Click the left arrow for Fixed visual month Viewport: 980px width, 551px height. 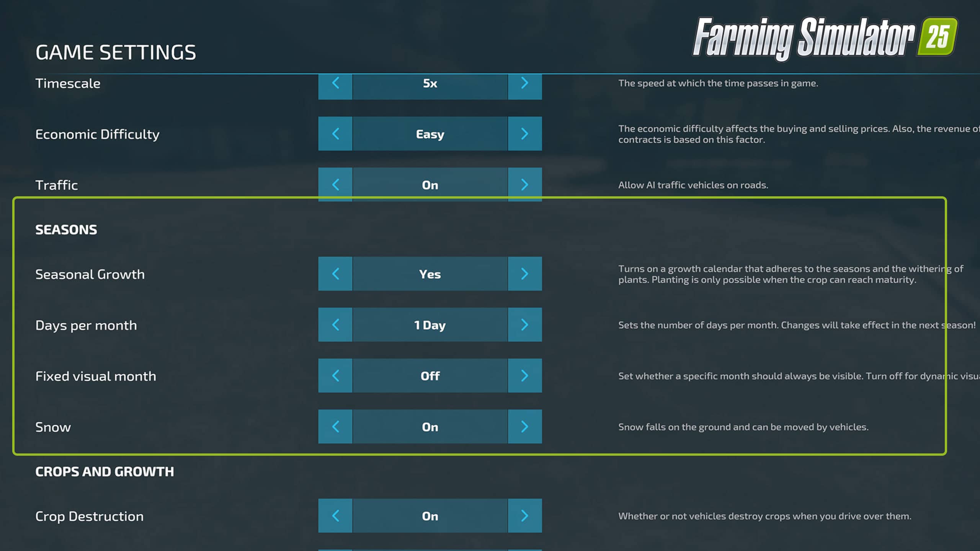(335, 375)
